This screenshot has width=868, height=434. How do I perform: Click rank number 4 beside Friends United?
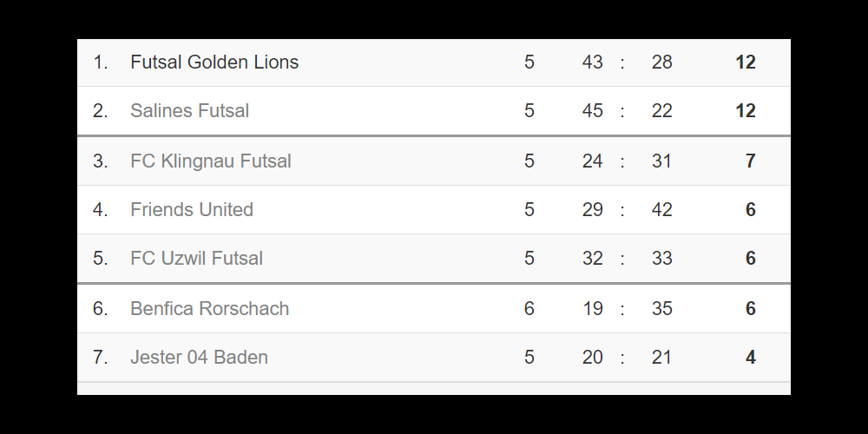pos(101,210)
